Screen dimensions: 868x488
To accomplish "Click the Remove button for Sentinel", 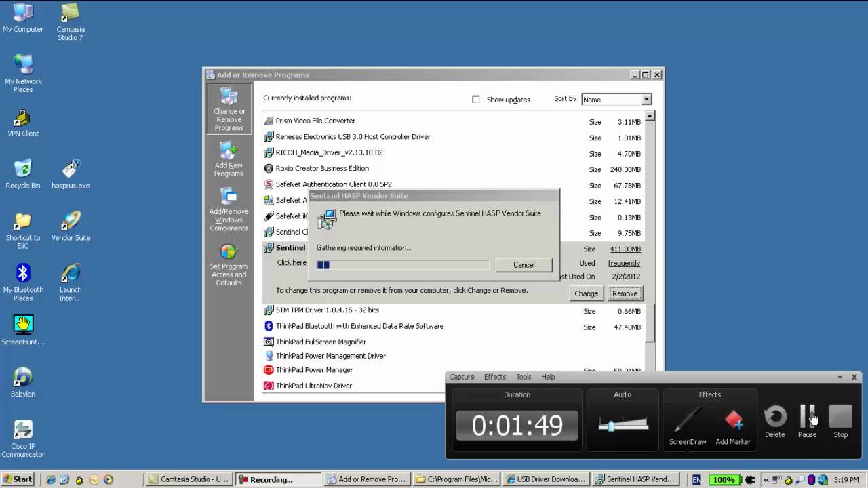I will pos(625,293).
